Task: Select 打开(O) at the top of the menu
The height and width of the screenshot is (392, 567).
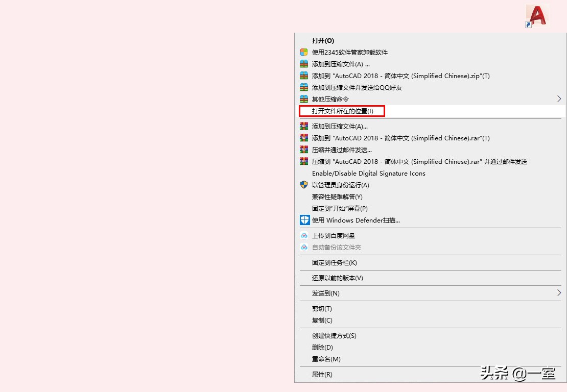Action: 323,40
